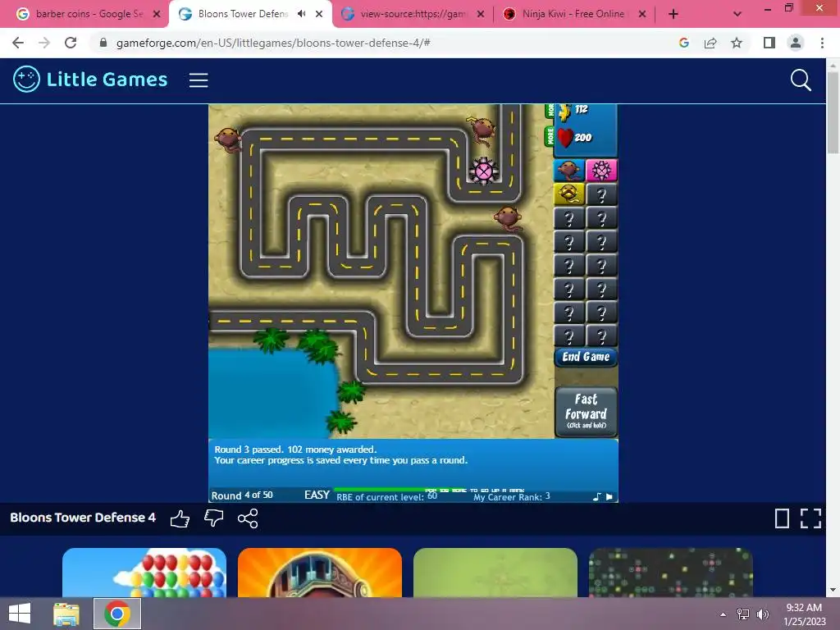This screenshot has width=840, height=630.
Task: Bookmark this page with the star
Action: [x=737, y=43]
